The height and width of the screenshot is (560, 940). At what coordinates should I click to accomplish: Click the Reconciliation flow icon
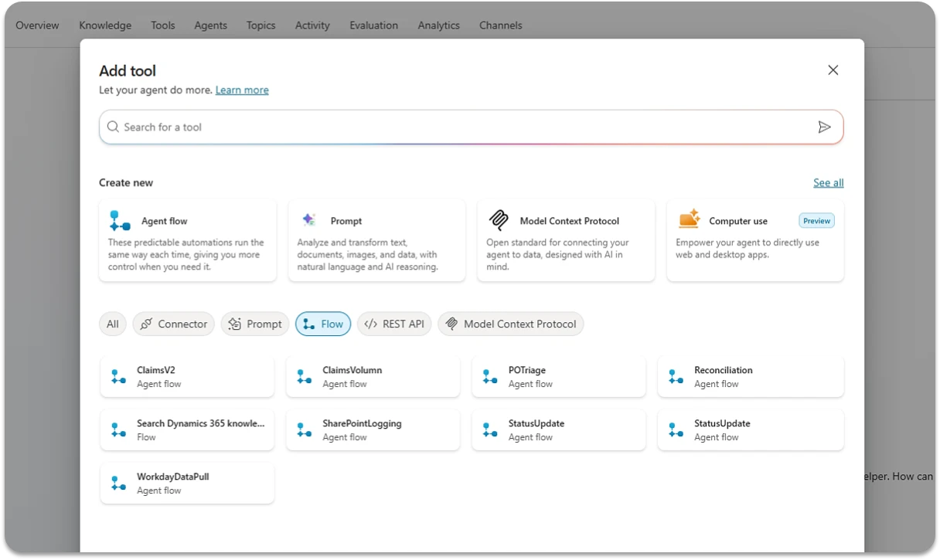click(676, 377)
